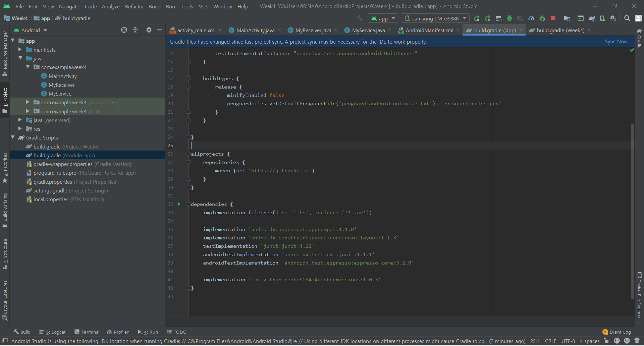
Task: Click the editor vertical scrollbar
Action: pyautogui.click(x=632, y=211)
